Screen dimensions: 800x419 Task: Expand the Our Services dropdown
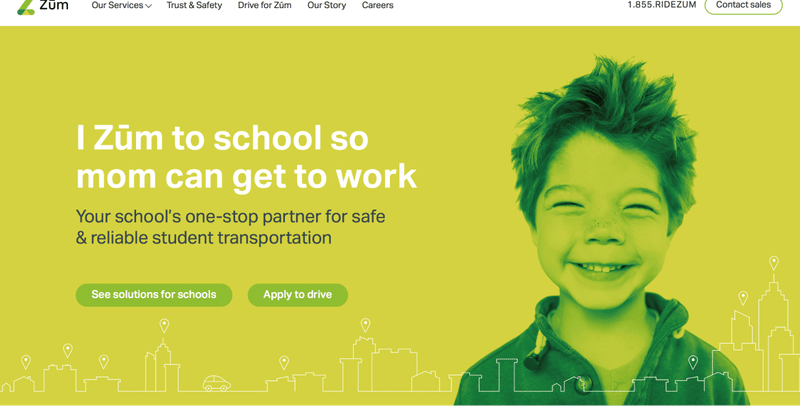pos(121,6)
